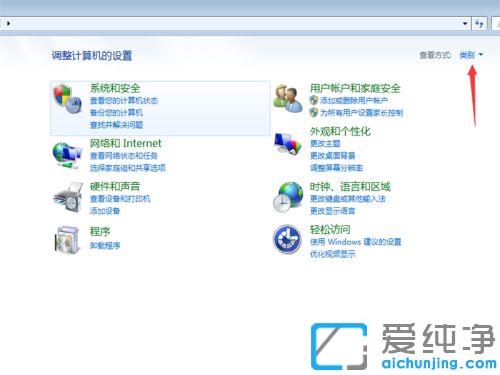Open the 硬件和声音 heading
Viewport: 500px width, 375px height.
(115, 186)
